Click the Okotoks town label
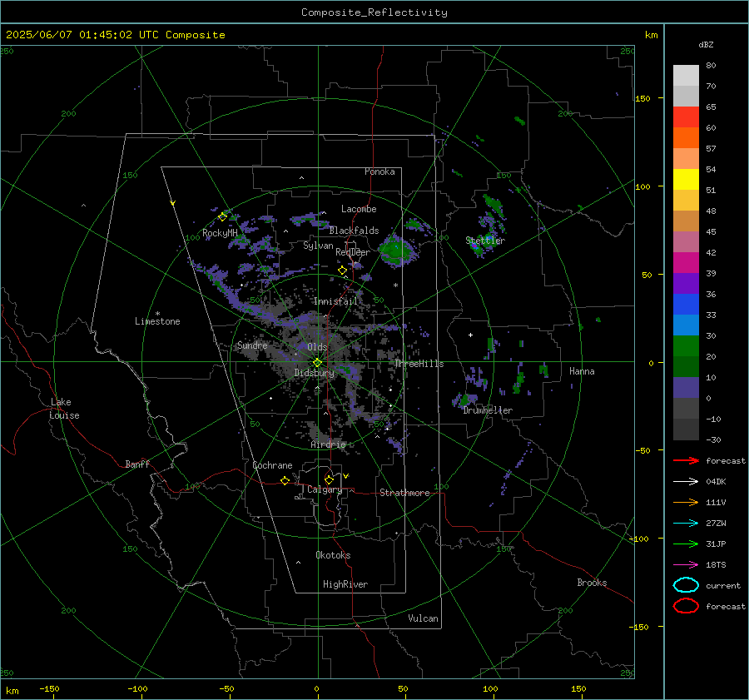 pos(333,555)
